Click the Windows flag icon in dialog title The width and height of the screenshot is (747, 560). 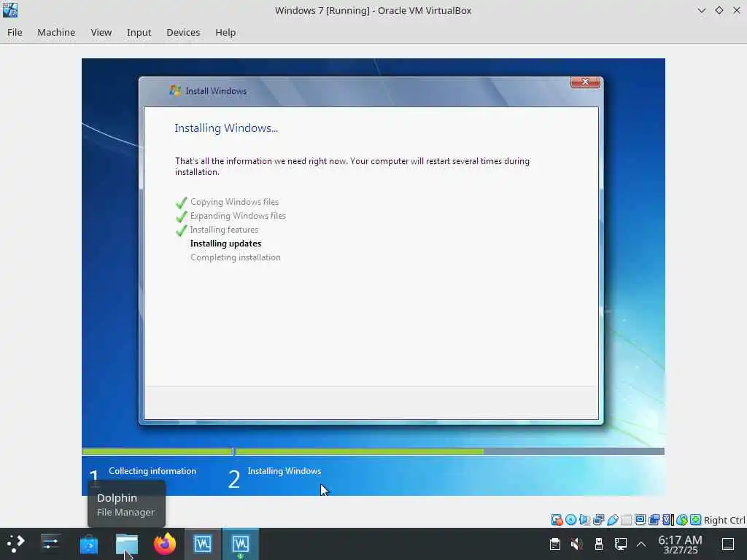(175, 90)
